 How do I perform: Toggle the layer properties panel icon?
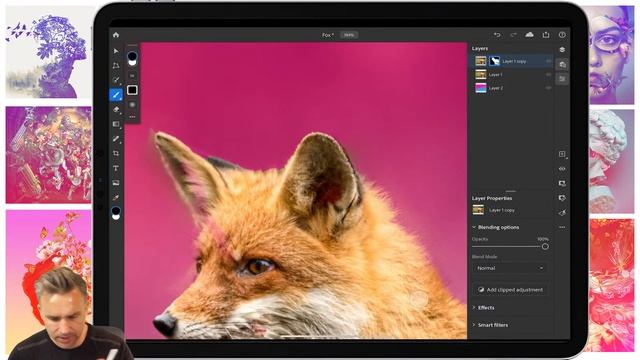pos(562,79)
